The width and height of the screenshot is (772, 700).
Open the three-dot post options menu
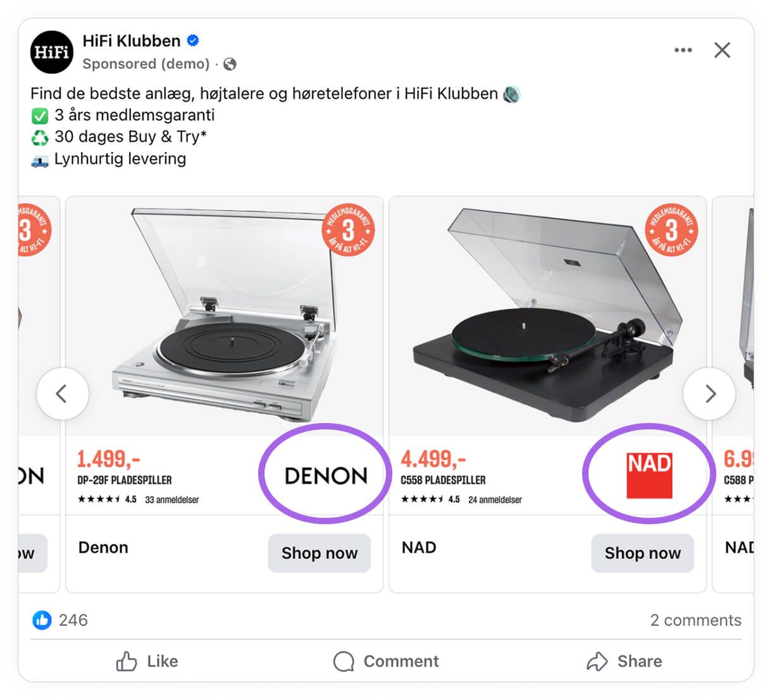[x=683, y=50]
